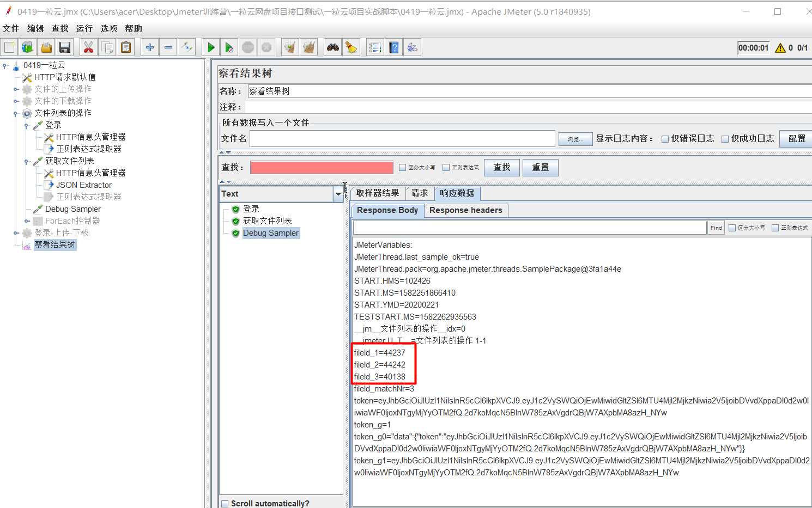
Task: Cut the selected node with scissors icon
Action: tap(88, 47)
